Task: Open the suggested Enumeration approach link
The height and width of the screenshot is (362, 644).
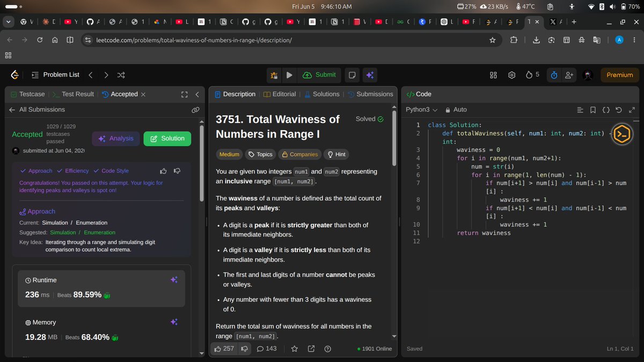Action: click(99, 232)
